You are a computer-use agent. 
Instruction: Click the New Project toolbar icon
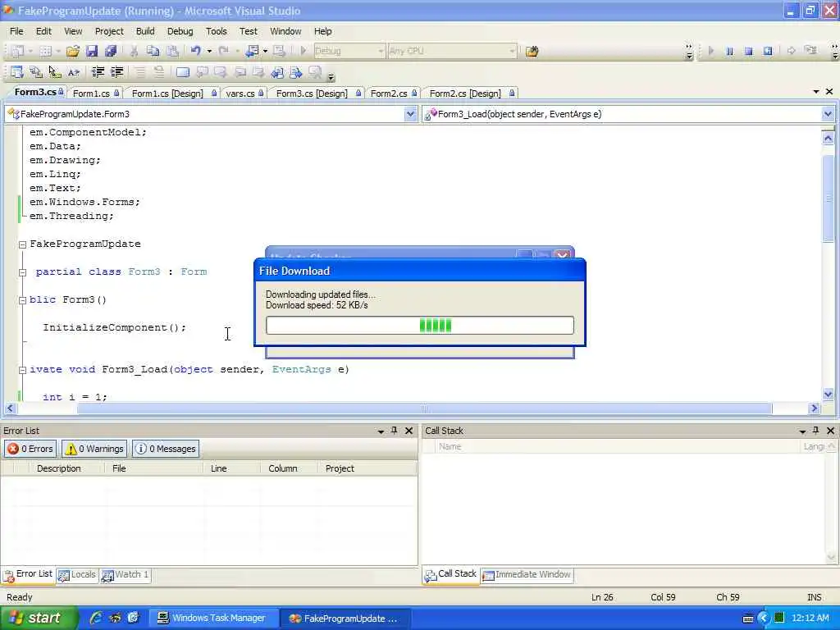point(18,51)
